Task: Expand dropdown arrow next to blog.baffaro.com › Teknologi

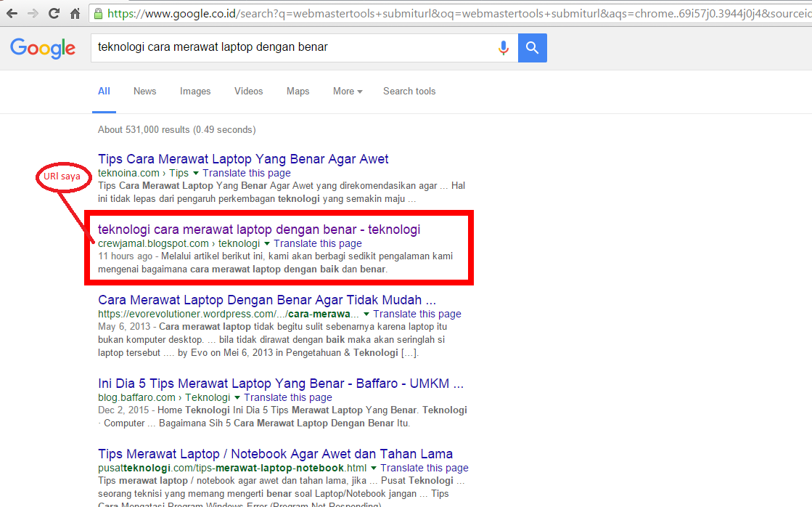Action: click(x=237, y=397)
